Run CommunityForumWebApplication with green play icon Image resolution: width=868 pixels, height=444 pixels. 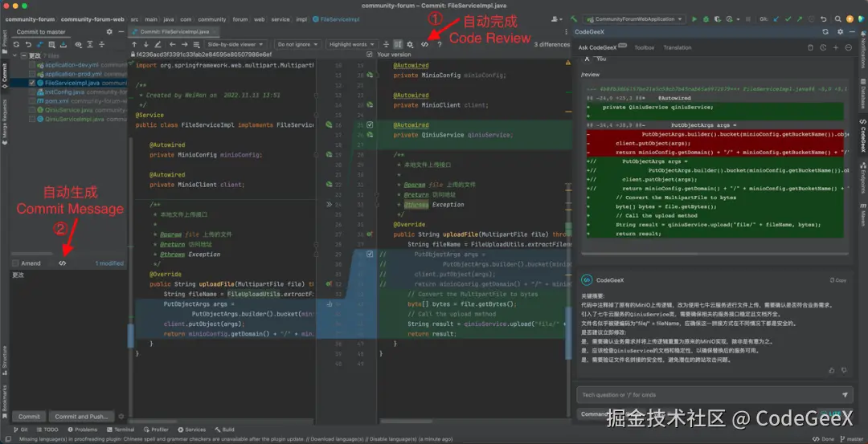694,18
